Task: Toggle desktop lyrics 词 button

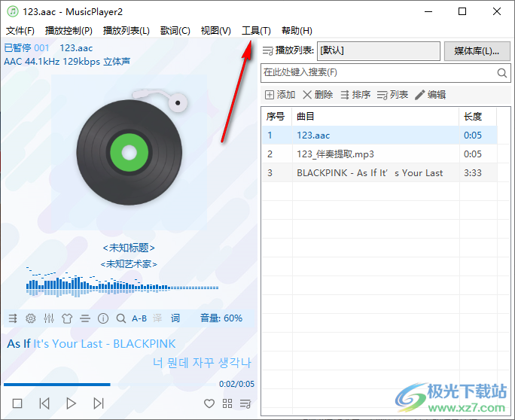Action: pos(175,318)
